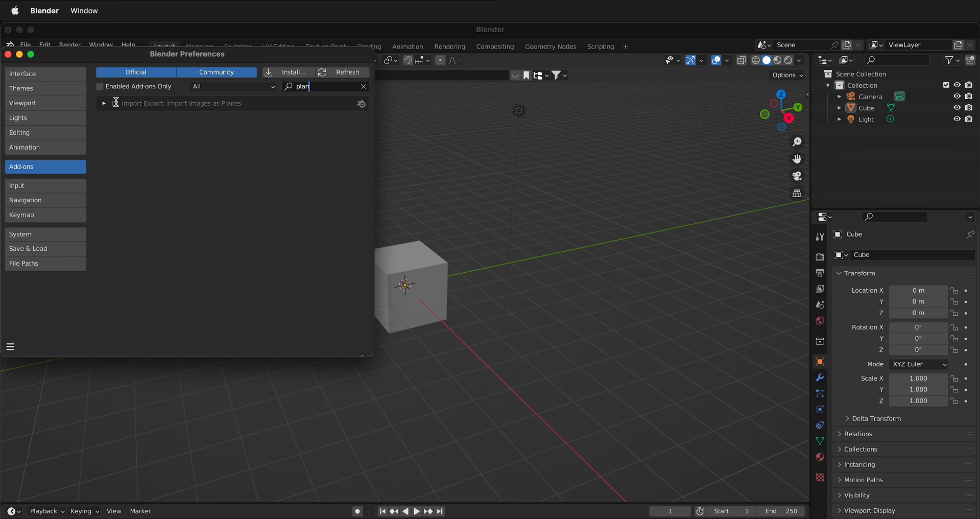Click the Install add-on button
Screen dimensions: 980x519
coord(288,73)
